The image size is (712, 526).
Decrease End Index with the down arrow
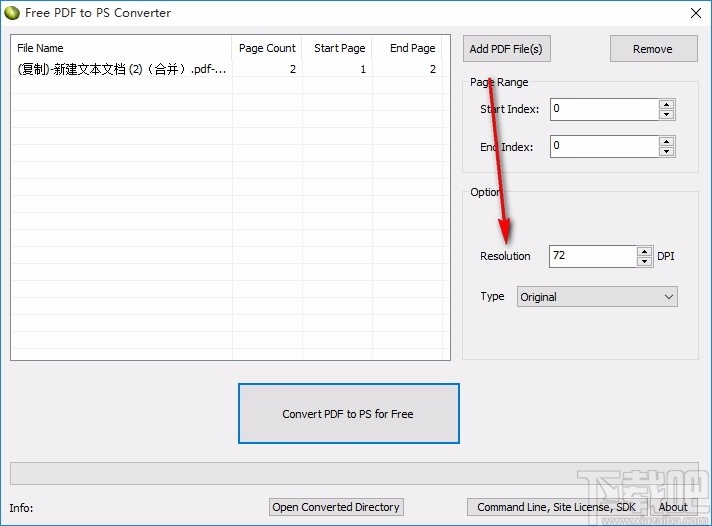pos(666,152)
